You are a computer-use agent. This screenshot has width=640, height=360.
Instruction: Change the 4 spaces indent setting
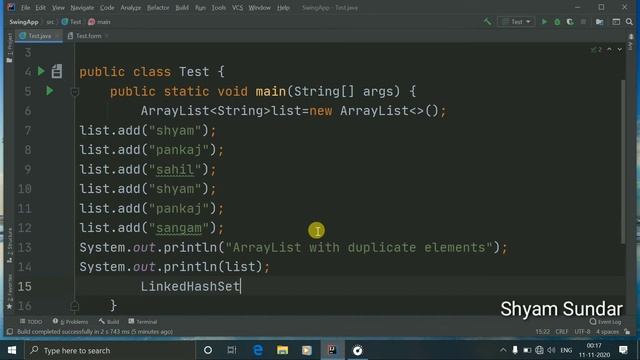coord(607,332)
